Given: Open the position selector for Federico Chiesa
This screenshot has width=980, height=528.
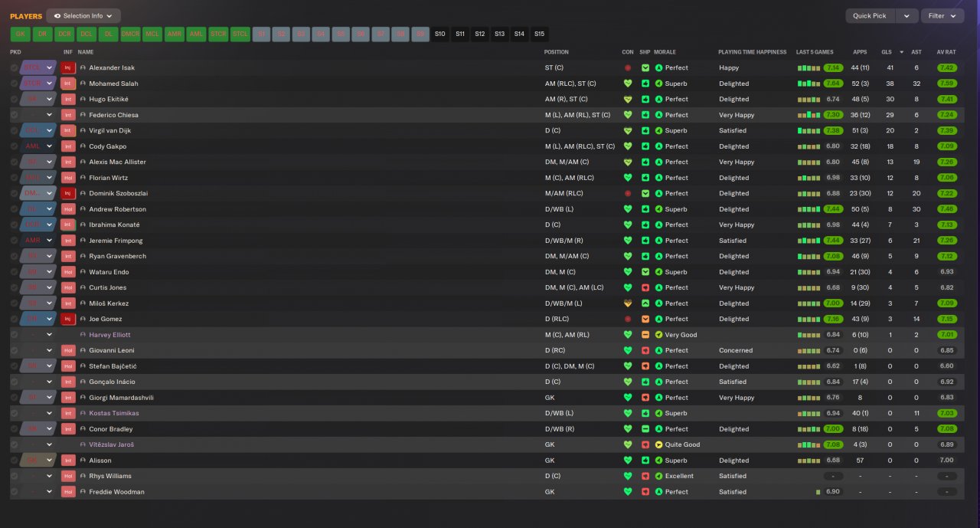Looking at the screenshot, I should coord(38,115).
